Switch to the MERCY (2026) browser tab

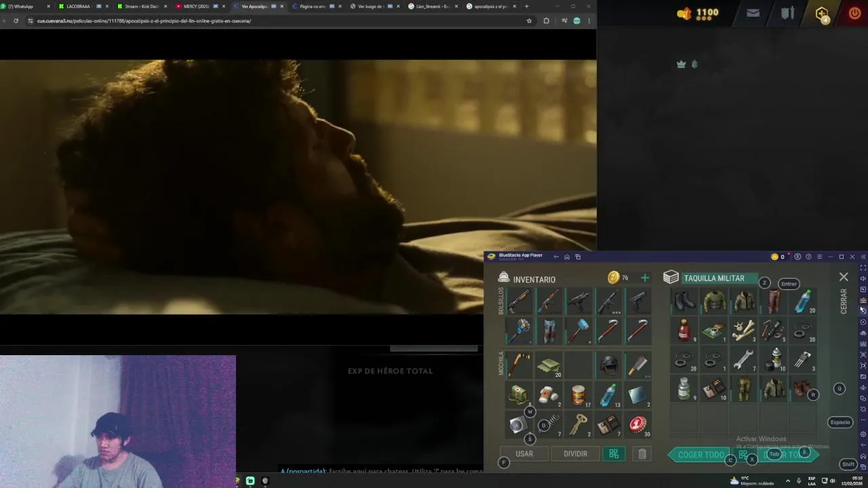pyautogui.click(x=200, y=6)
